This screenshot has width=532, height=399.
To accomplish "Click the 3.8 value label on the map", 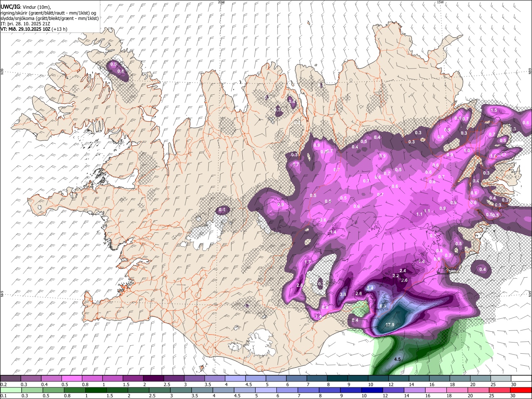I will pyautogui.click(x=343, y=294).
